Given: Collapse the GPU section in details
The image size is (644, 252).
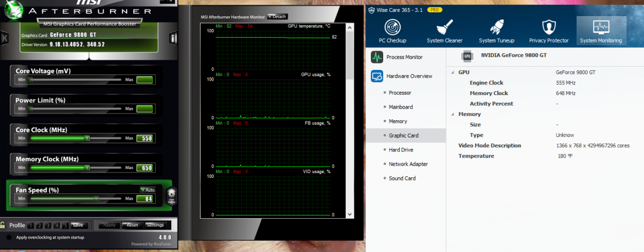Looking at the screenshot, I should point(452,73).
